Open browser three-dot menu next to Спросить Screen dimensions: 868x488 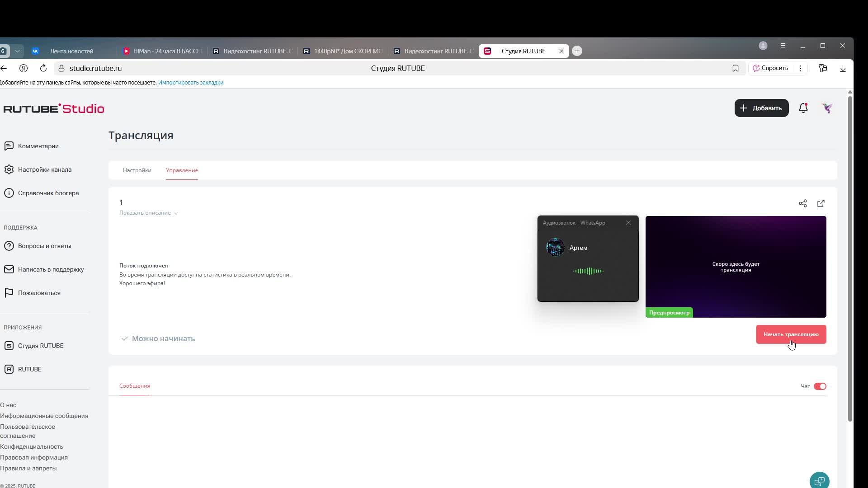[801, 68]
